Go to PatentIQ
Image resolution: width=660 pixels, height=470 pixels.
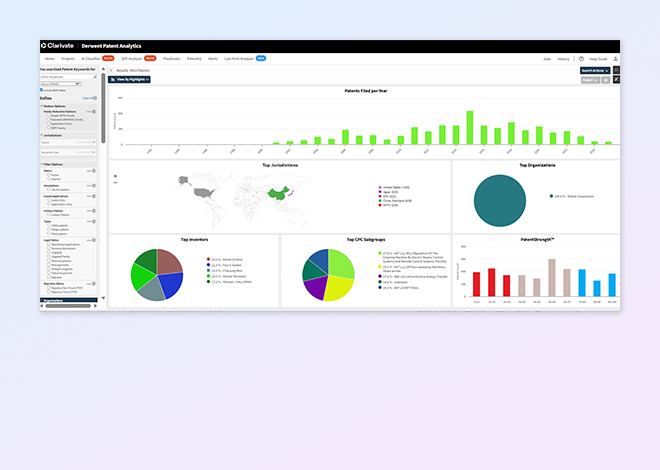point(194,58)
